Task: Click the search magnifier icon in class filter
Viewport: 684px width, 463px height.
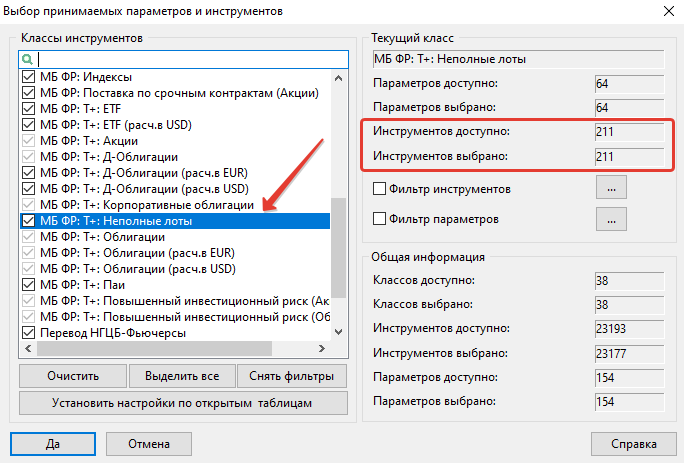Action: [28, 59]
